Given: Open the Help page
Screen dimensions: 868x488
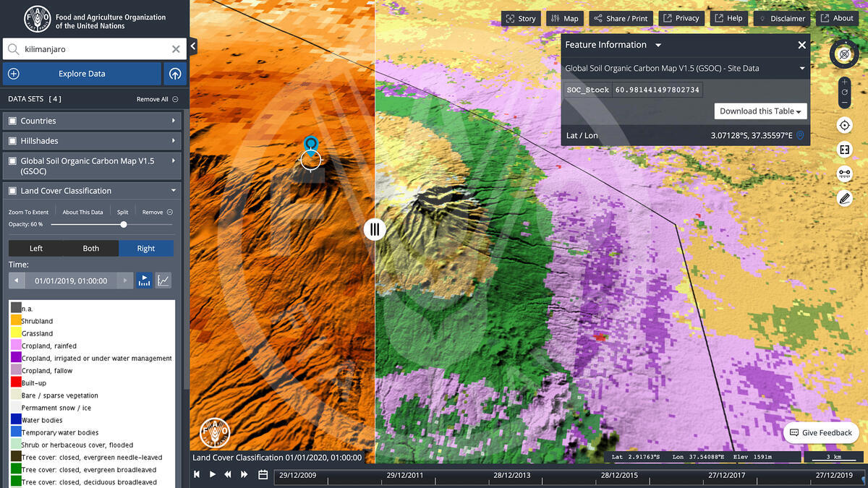Looking at the screenshot, I should [729, 18].
